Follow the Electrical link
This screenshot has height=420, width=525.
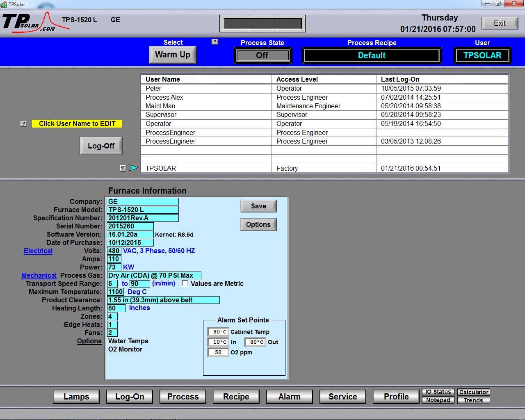pos(38,251)
